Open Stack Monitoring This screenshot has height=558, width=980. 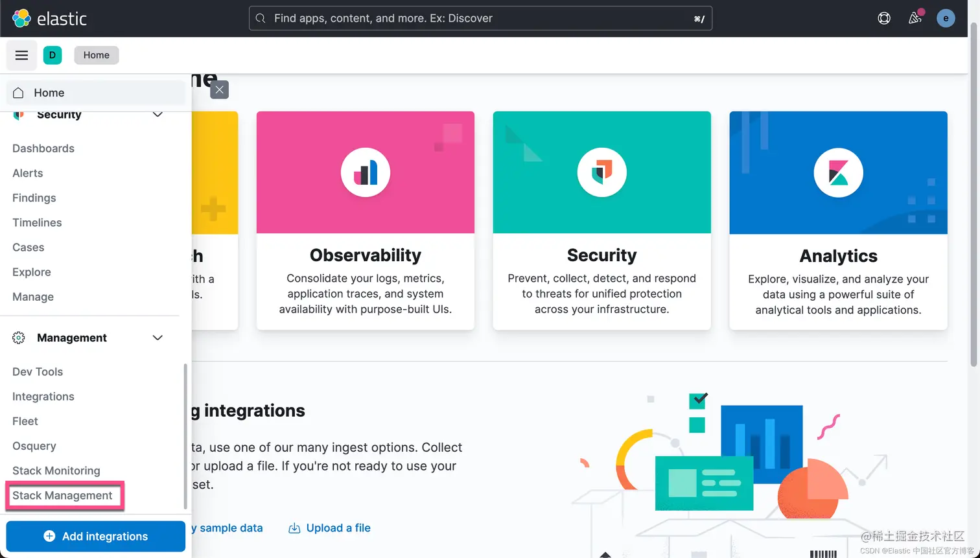[x=56, y=471]
